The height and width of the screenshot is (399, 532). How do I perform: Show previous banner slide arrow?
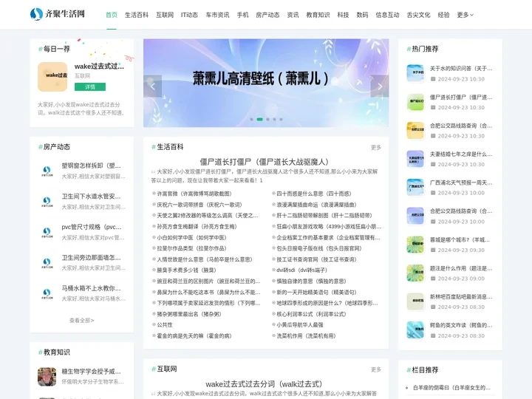click(152, 86)
